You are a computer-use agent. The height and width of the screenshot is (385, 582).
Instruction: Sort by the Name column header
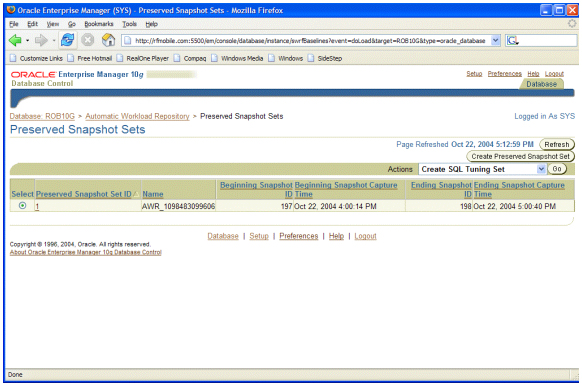click(153, 194)
